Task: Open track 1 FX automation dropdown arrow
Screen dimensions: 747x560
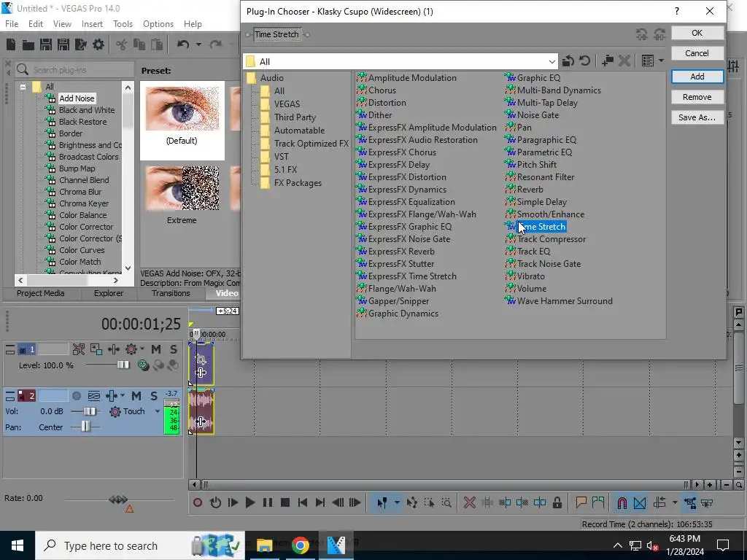Action: point(142,349)
